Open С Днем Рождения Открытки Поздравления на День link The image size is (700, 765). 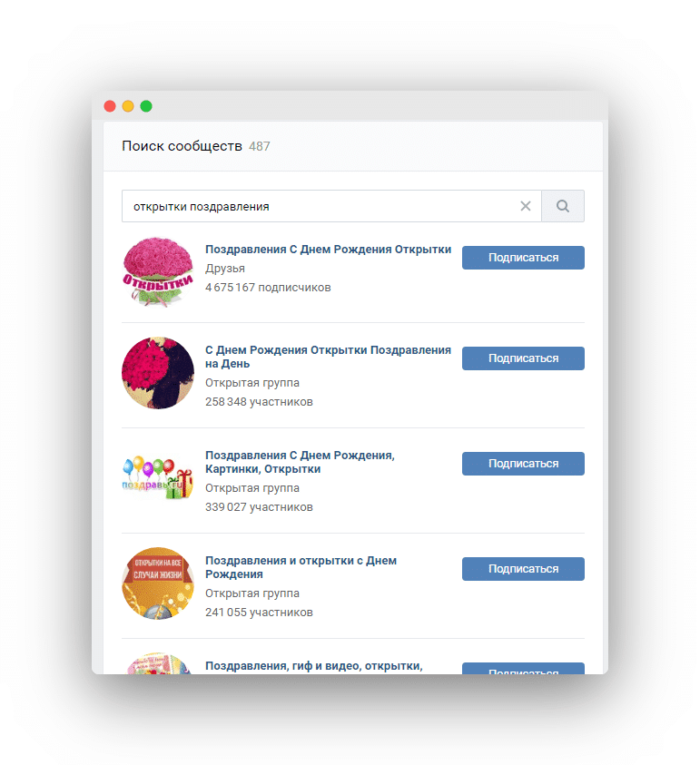(x=328, y=357)
